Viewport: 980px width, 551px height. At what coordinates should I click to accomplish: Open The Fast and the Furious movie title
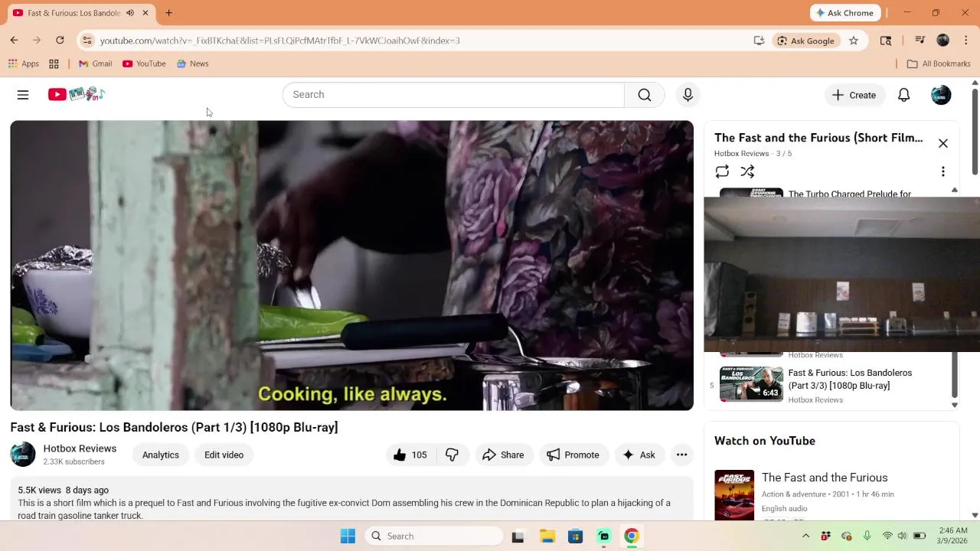[x=825, y=478]
